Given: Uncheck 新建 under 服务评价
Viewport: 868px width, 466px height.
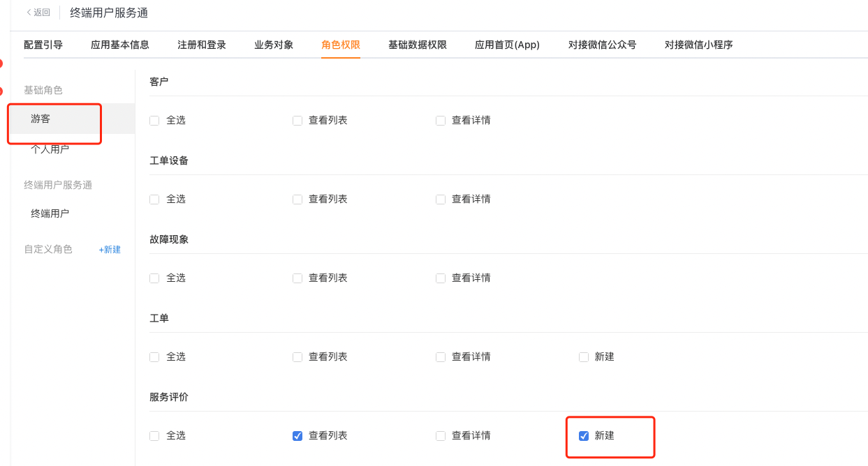Looking at the screenshot, I should point(584,436).
